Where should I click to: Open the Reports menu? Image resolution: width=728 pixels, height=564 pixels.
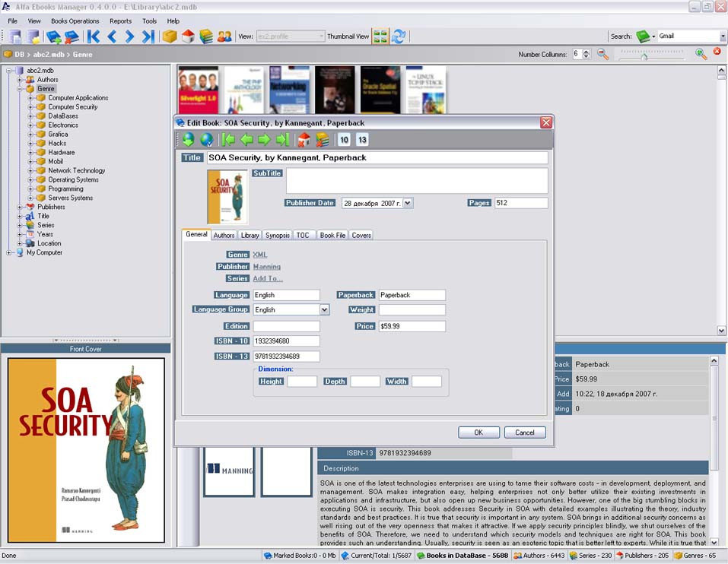(120, 21)
